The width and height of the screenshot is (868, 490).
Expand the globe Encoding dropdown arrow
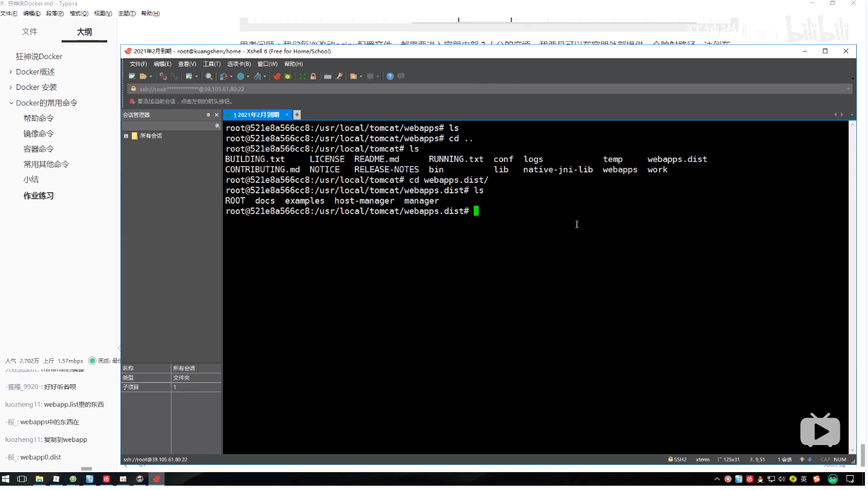(x=248, y=76)
